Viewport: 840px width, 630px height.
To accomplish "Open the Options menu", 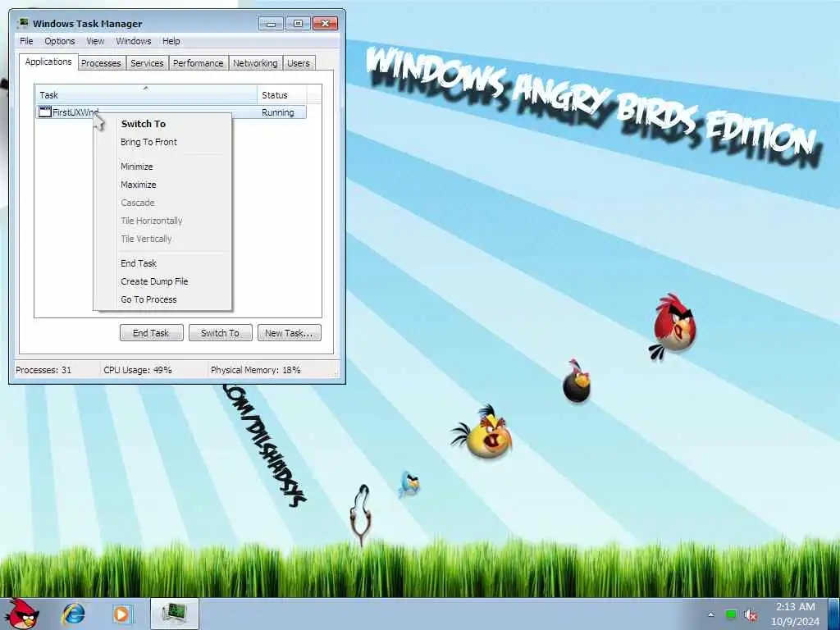I will [59, 41].
